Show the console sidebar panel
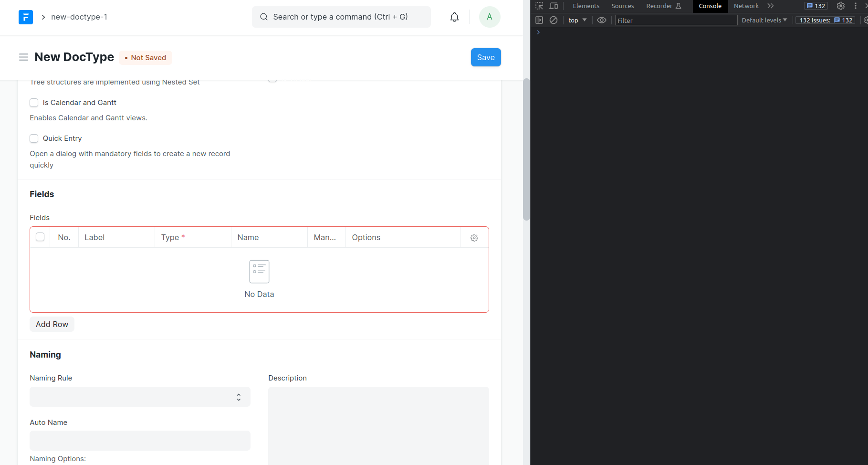Image resolution: width=868 pixels, height=465 pixels. [x=539, y=20]
